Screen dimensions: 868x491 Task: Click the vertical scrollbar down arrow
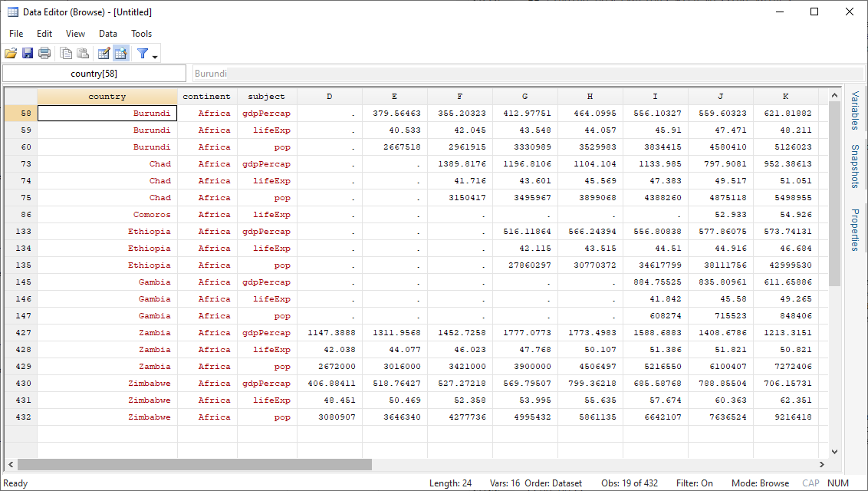coord(835,452)
